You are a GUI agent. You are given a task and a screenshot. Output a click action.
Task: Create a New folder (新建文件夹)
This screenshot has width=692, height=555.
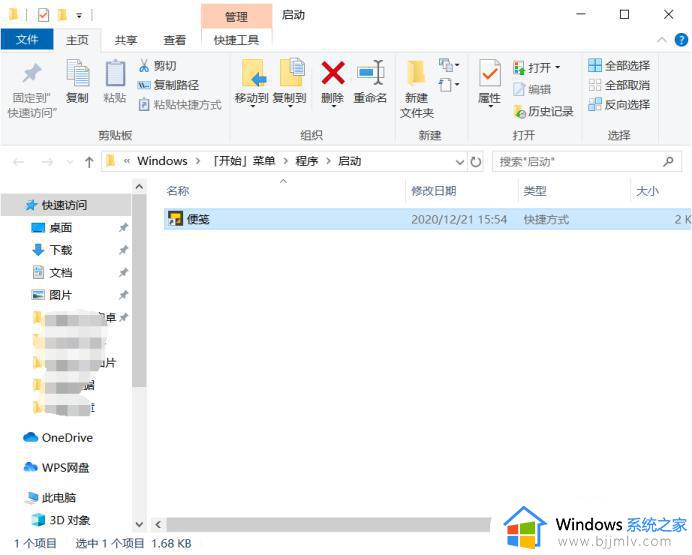coord(417,89)
